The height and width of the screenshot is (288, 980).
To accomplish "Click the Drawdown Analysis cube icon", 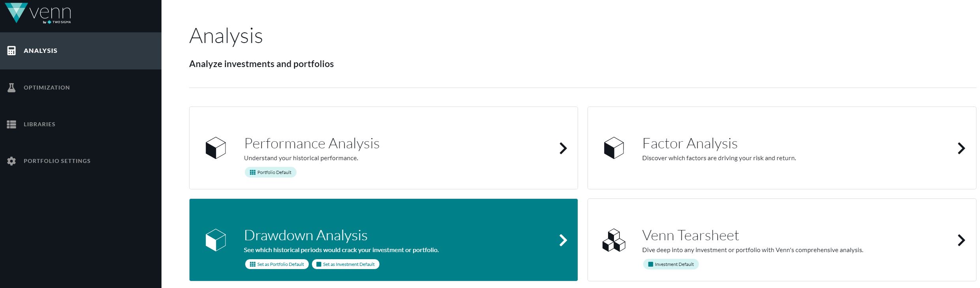I will pos(216,240).
